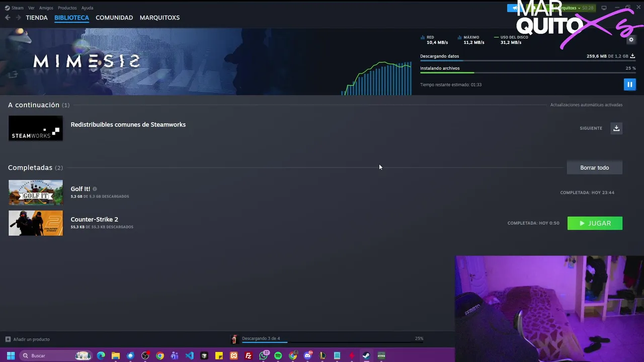Viewport: 644px width, 362px height.
Task: Click SIGUIENTE for Steamworks redistributables
Action: coord(591,128)
